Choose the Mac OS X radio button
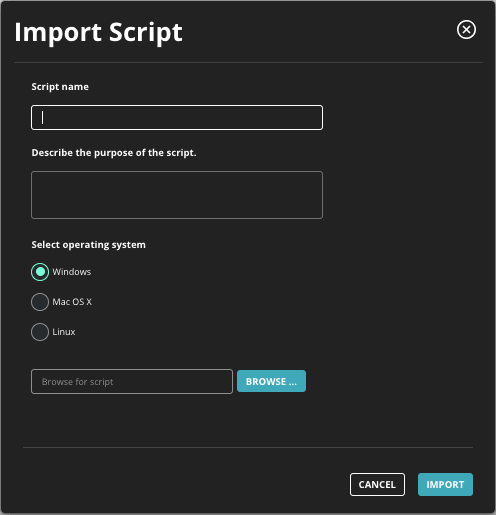The height and width of the screenshot is (515, 496). [x=40, y=302]
